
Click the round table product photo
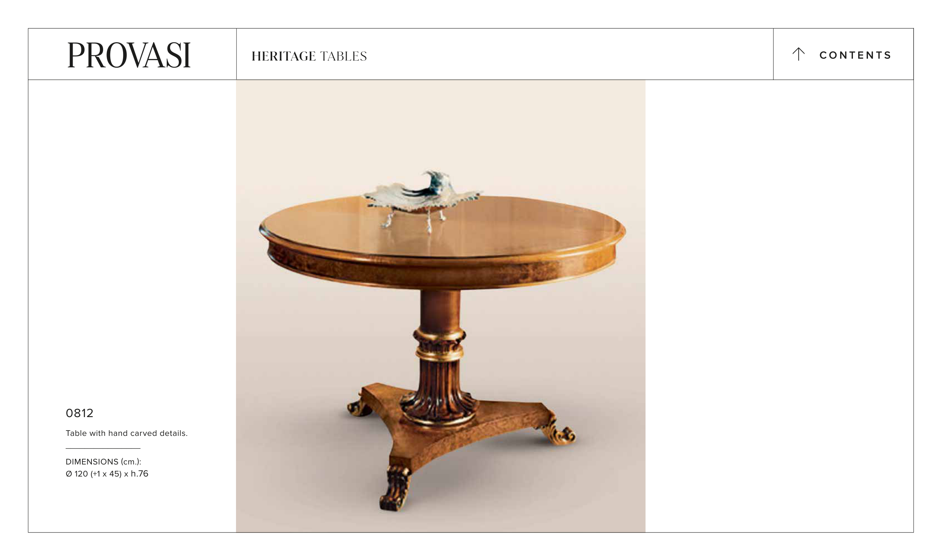point(441,306)
